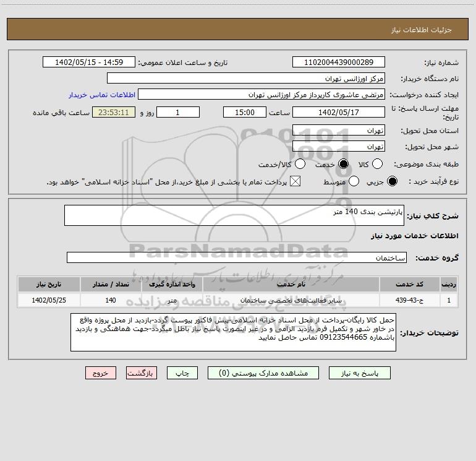Click the بازگشت back button

142,373
